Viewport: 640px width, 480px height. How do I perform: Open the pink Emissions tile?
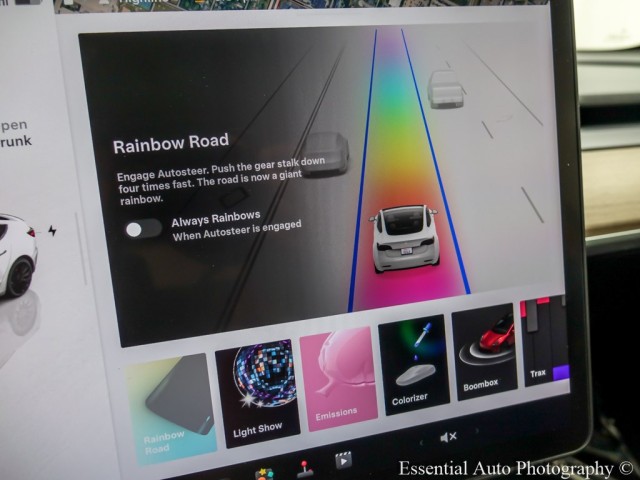(338, 378)
